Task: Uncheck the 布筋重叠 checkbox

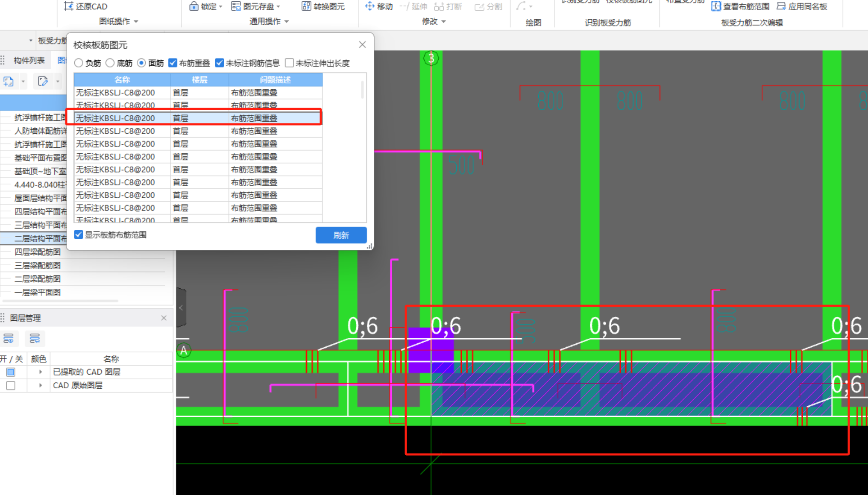Action: click(173, 63)
